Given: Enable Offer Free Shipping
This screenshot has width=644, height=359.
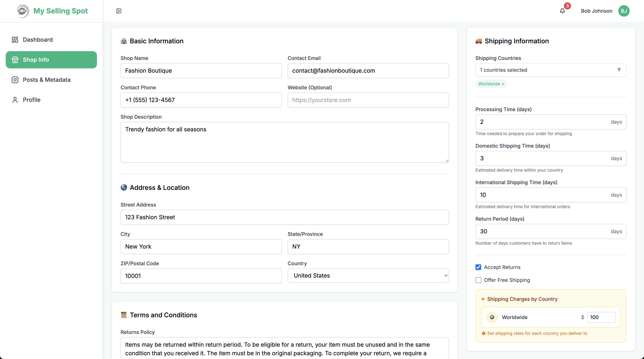Looking at the screenshot, I should [478, 280].
